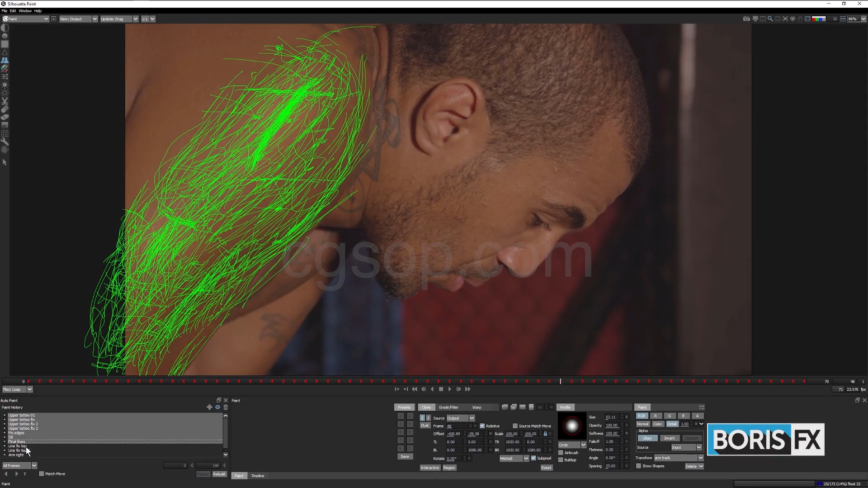Click the Reset button in clone panel
The width and height of the screenshot is (868, 488).
point(546,468)
